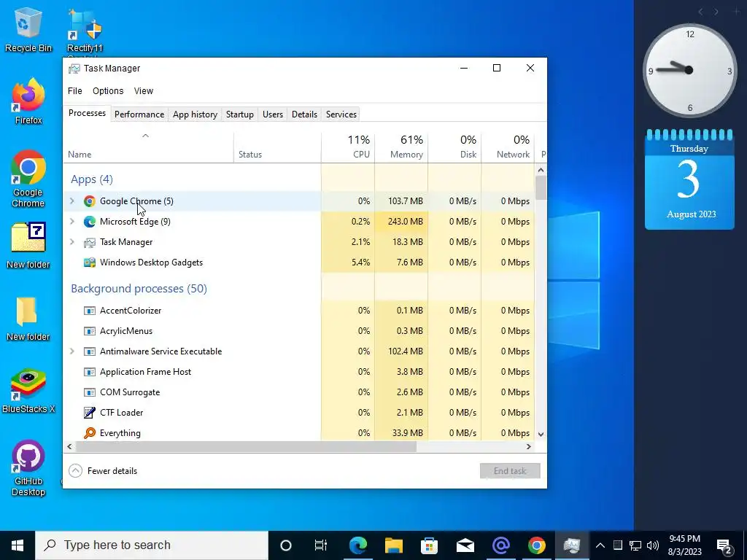Click the horizontal scrollbar left arrow

[69, 447]
